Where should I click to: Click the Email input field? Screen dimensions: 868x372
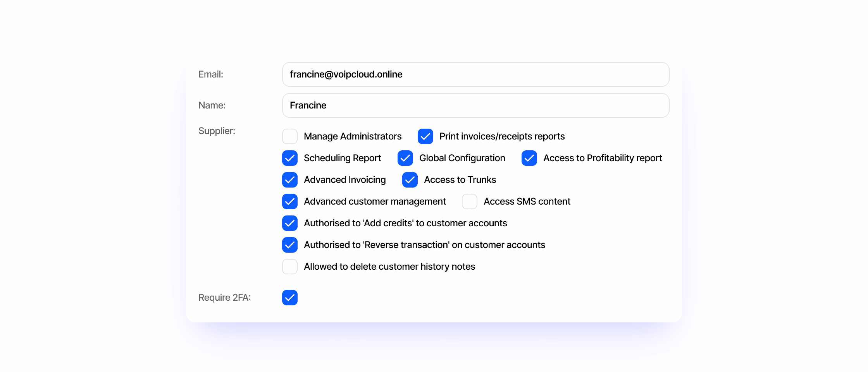[475, 74]
